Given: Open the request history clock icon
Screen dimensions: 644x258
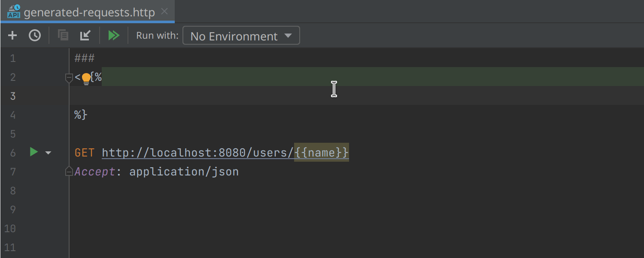Looking at the screenshot, I should tap(35, 36).
